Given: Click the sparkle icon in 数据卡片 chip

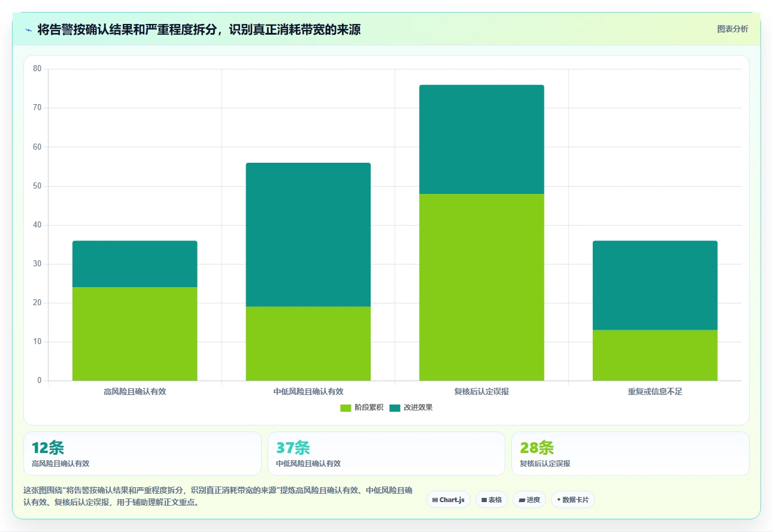Looking at the screenshot, I should 559,500.
